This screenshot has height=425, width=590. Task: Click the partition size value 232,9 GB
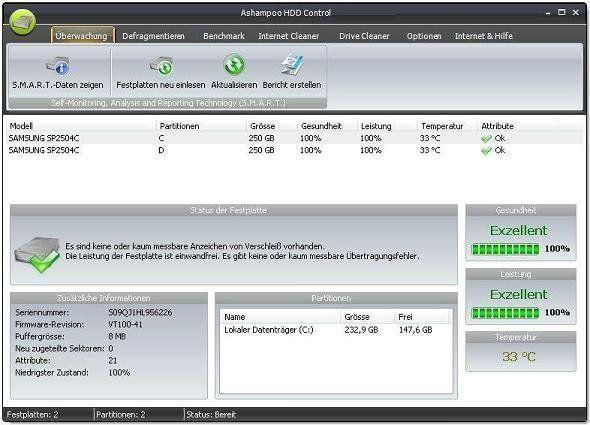click(x=361, y=330)
